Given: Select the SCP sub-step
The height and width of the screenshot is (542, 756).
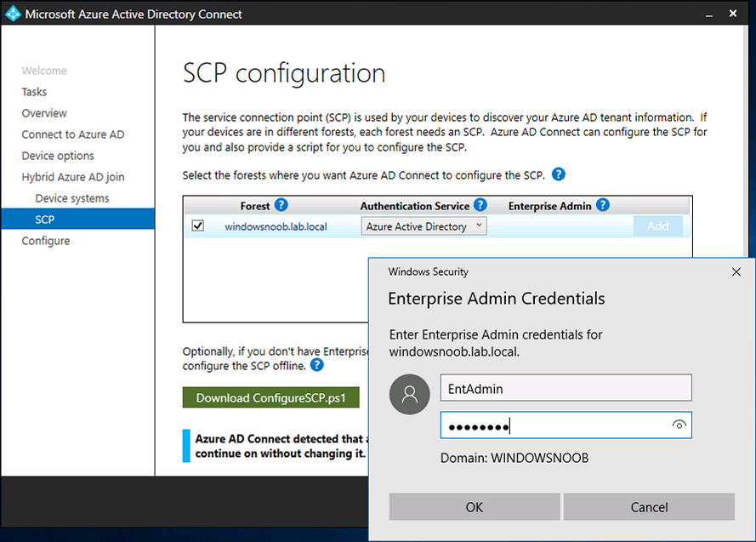Looking at the screenshot, I should click(x=77, y=219).
